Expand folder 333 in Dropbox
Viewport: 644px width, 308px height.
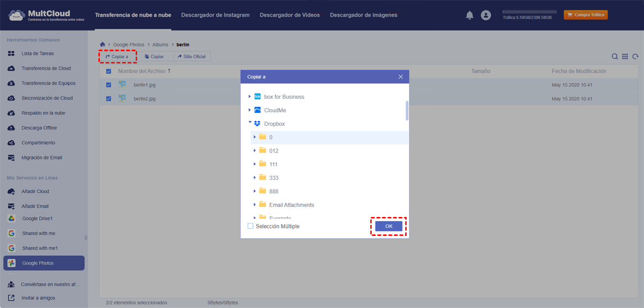(255, 177)
